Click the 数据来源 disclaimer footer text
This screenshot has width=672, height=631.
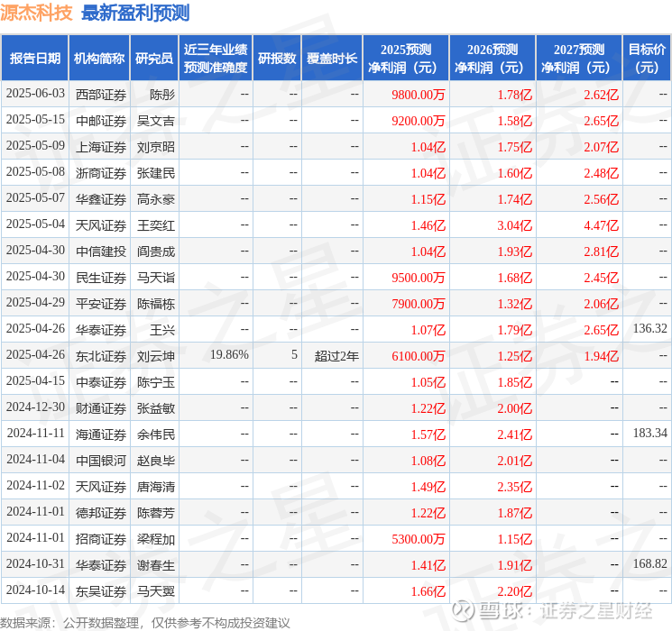pos(145,622)
